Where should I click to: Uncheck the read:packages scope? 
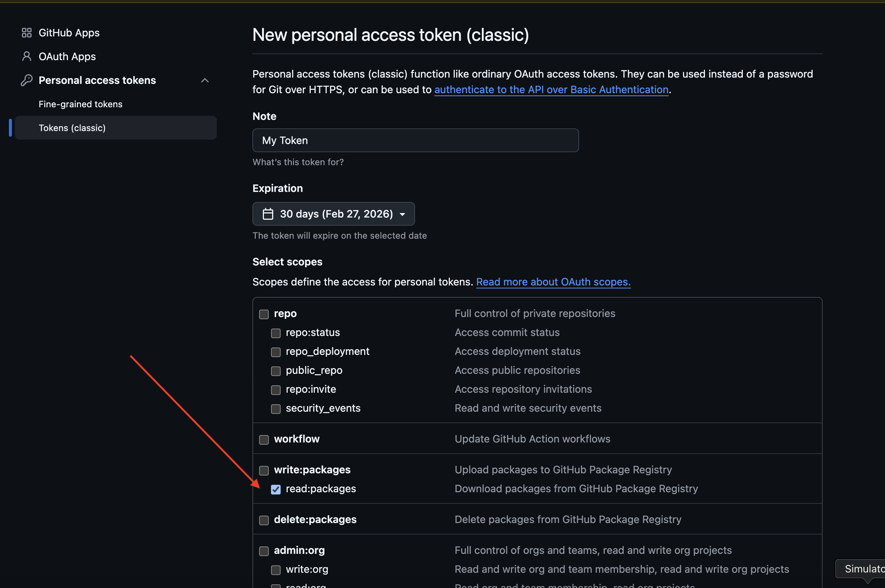coord(275,489)
